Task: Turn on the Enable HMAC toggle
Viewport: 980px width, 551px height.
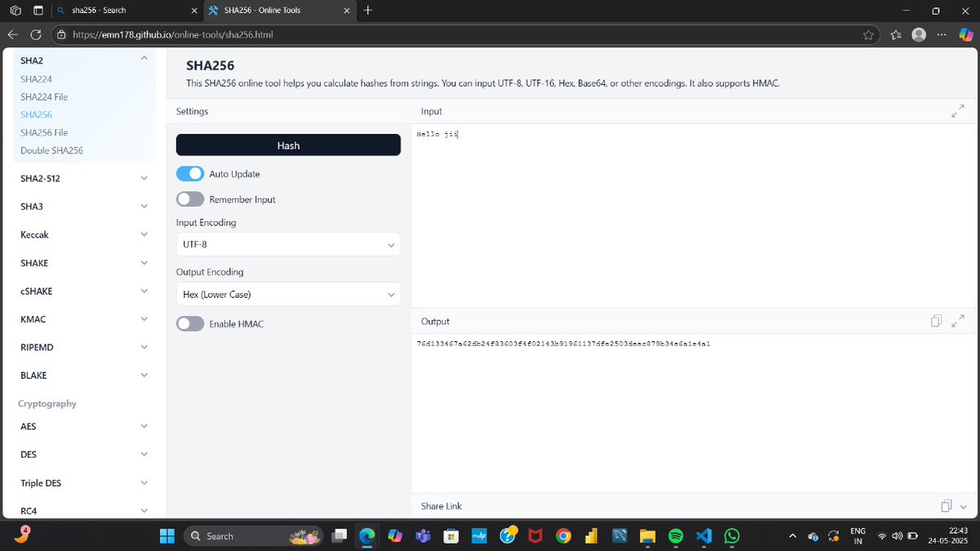Action: [x=189, y=324]
